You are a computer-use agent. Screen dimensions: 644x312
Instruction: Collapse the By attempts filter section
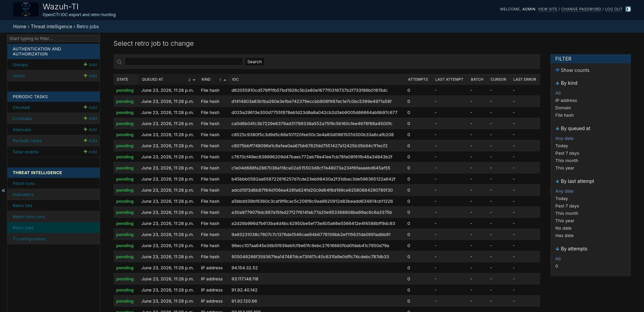(x=571, y=249)
